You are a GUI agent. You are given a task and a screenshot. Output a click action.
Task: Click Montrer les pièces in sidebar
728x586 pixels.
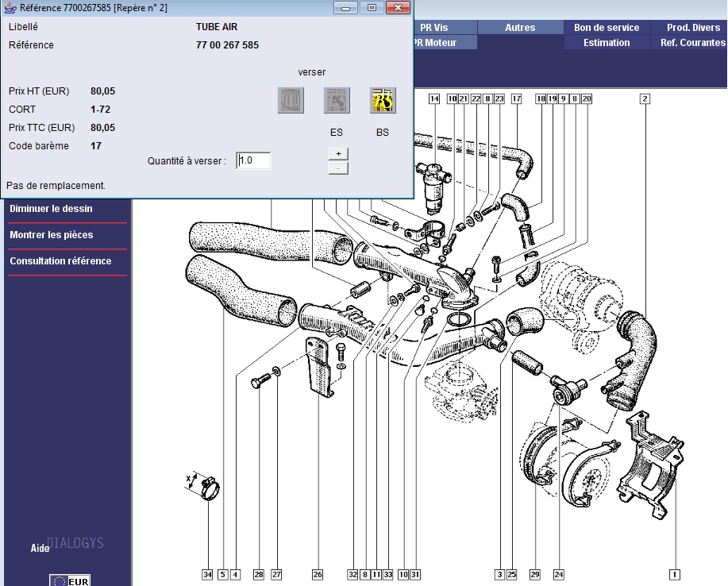(51, 234)
